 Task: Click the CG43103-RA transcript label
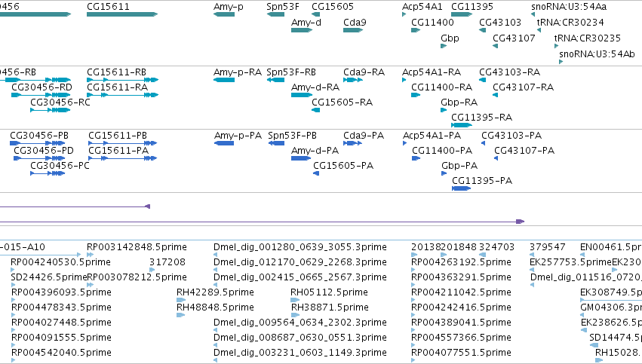pos(509,72)
